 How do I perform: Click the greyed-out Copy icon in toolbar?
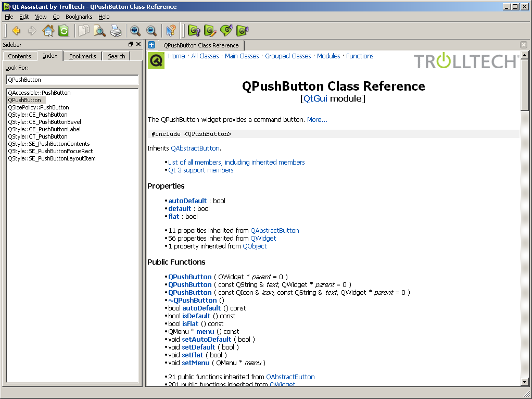[83, 31]
